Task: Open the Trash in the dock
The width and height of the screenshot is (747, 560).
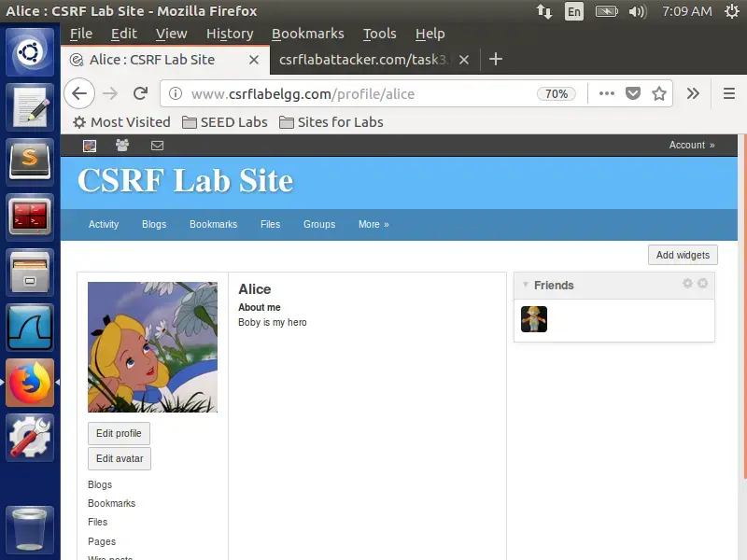Action: pos(30,529)
